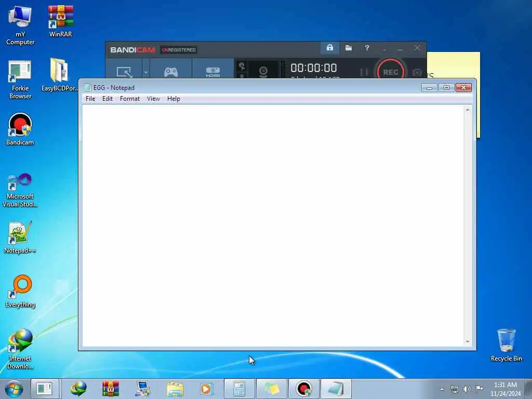Viewport: 532px width, 399px height.
Task: Open Windows Media Player from taskbar
Action: click(x=206, y=389)
